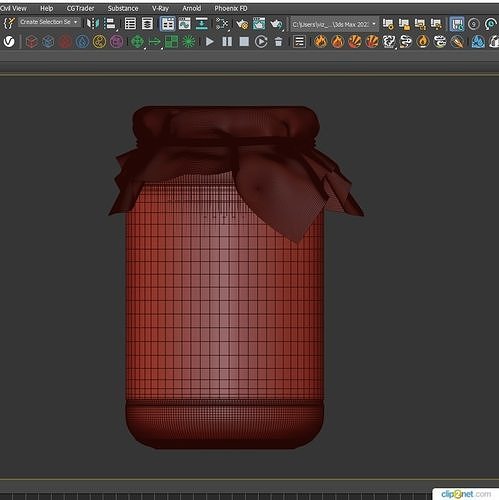499x500 pixels.
Task: Open the Substance menu
Action: [x=123, y=8]
